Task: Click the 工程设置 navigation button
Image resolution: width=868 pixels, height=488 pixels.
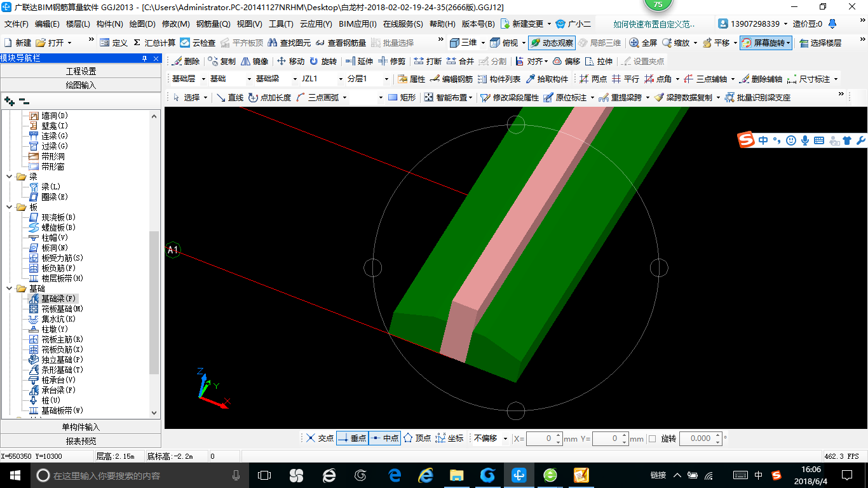Action: (x=81, y=71)
